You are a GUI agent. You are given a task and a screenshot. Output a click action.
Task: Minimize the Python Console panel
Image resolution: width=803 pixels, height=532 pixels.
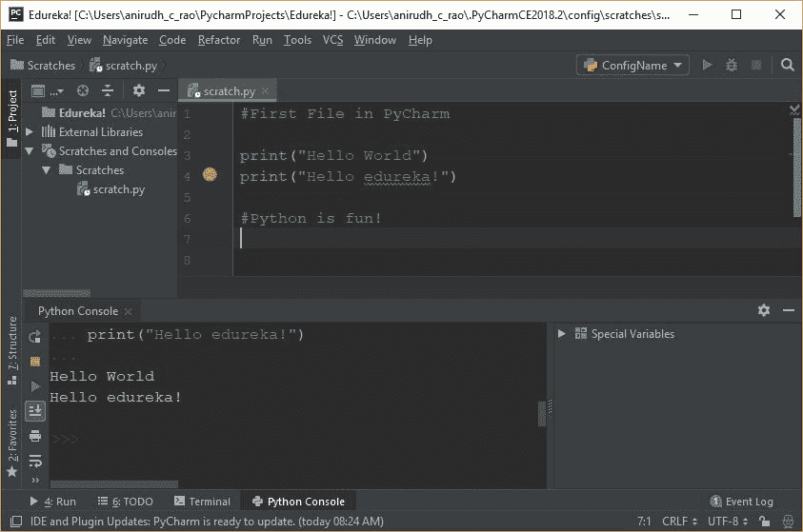[789, 310]
